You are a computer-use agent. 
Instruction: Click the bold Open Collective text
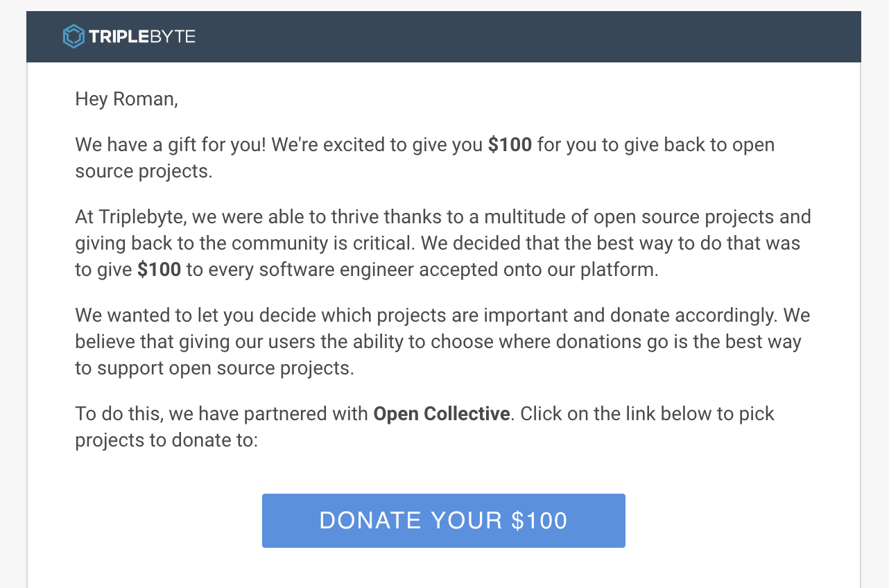(x=442, y=414)
